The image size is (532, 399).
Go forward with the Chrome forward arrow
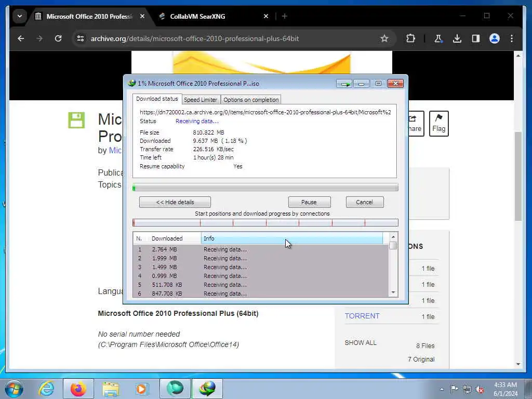tap(39, 38)
